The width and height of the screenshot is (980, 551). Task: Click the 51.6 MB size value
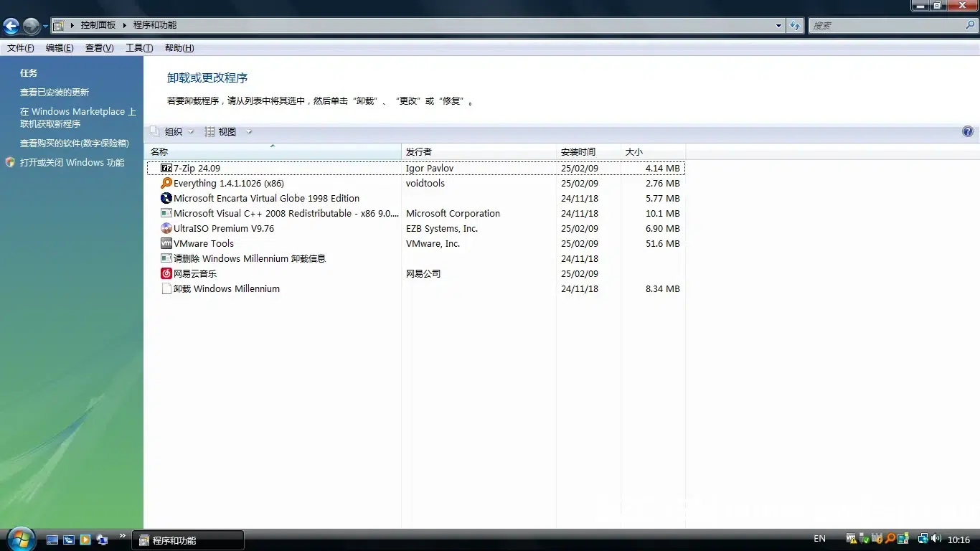point(662,243)
